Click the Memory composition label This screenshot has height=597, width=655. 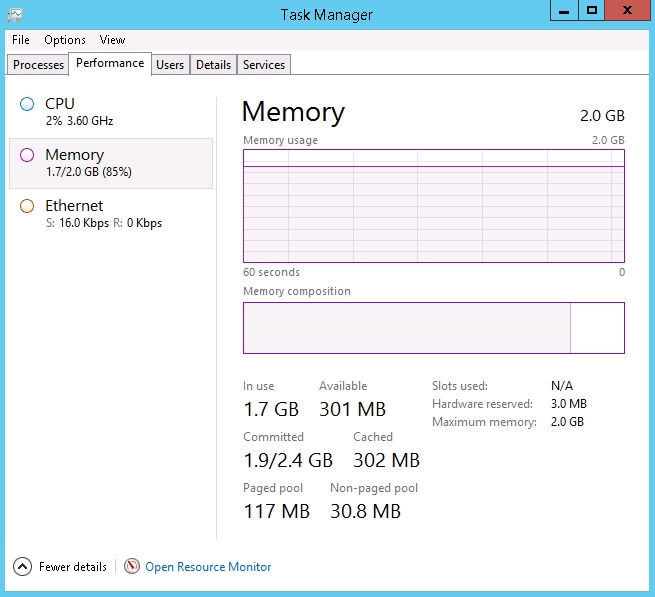pos(297,291)
